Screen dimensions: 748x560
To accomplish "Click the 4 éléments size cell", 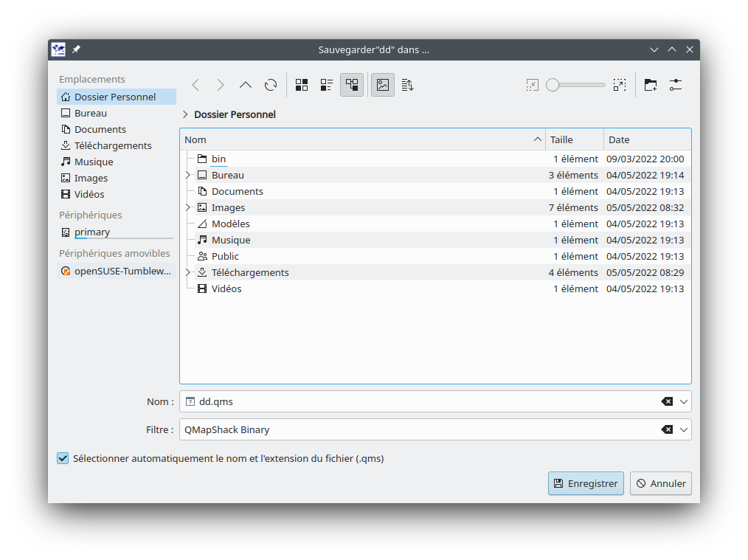I will [x=573, y=272].
